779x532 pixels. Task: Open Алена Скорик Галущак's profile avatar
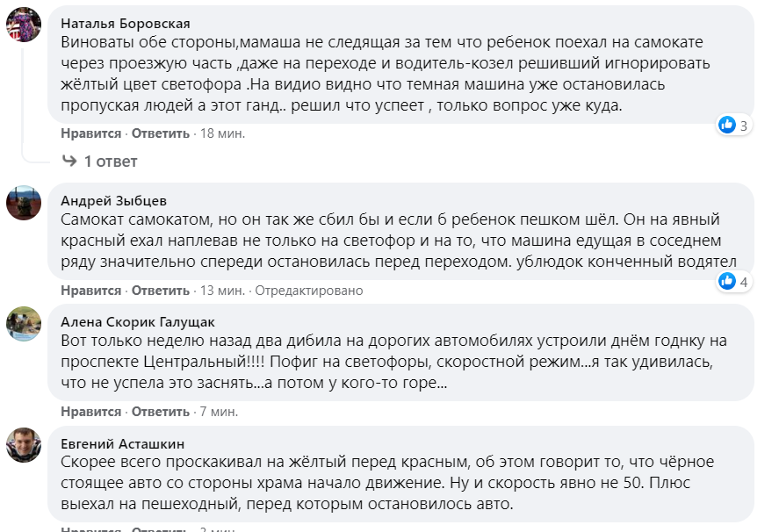24,324
